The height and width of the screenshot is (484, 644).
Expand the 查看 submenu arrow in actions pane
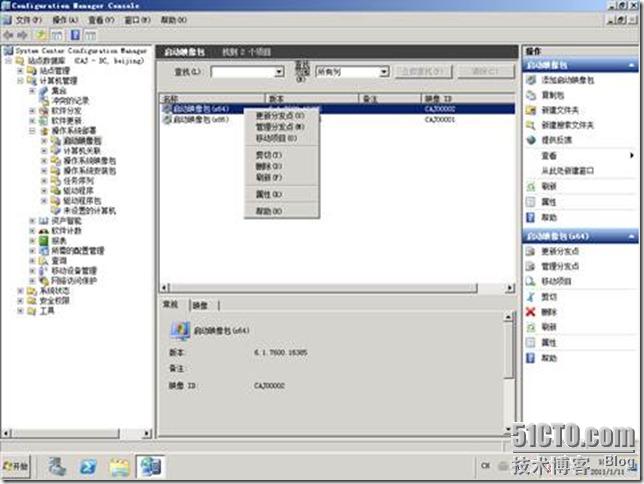(632, 155)
